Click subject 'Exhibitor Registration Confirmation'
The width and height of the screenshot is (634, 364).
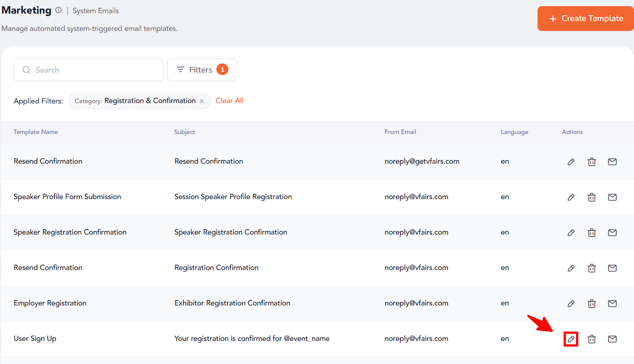[x=232, y=303]
